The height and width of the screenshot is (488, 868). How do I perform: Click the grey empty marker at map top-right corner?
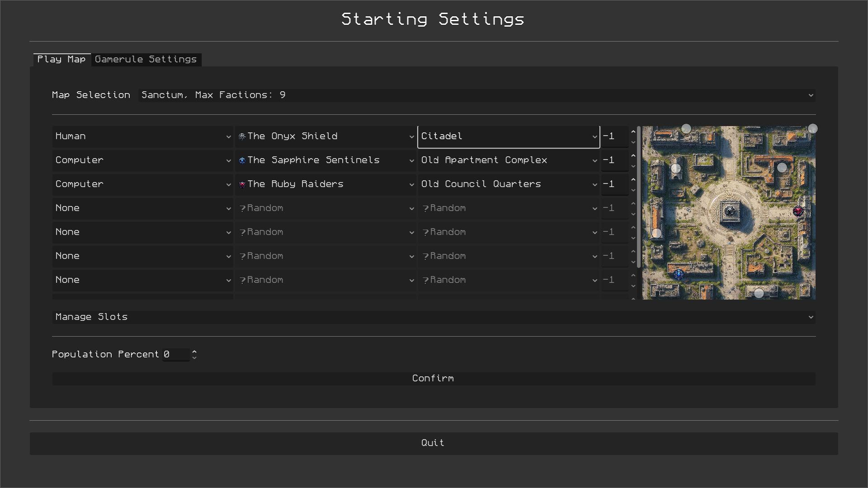tap(812, 129)
